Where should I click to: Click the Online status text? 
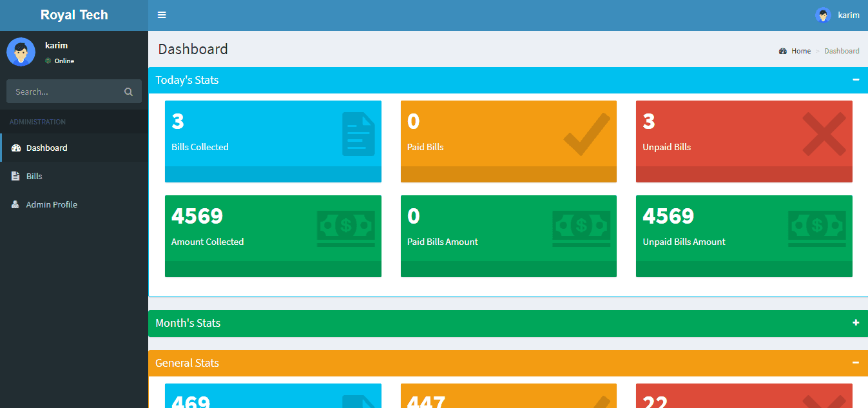pos(64,61)
